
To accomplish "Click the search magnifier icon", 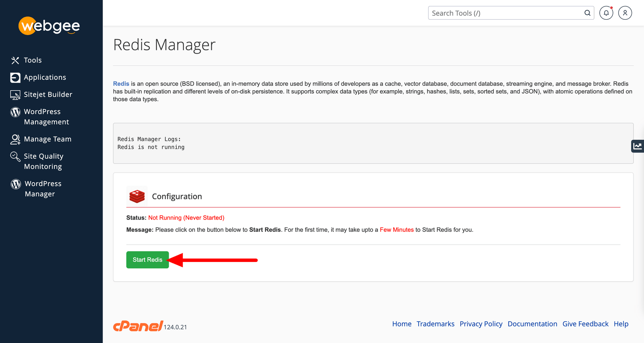I will (x=587, y=13).
